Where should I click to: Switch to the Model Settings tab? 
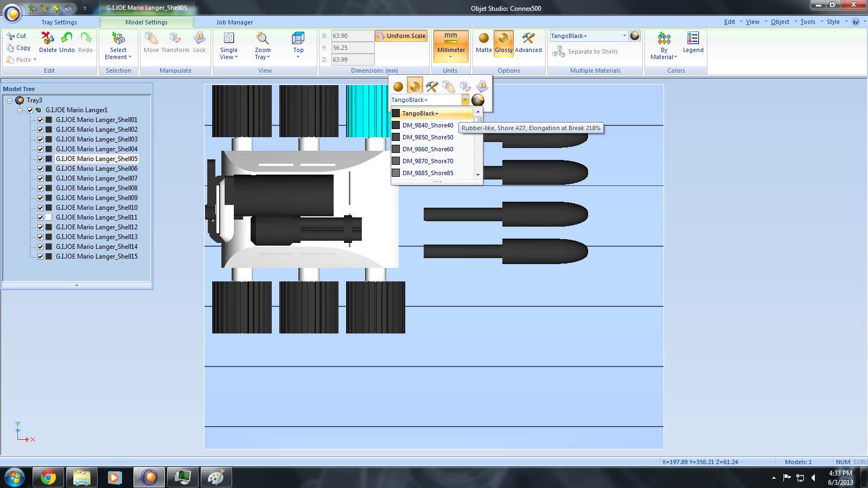[x=146, y=22]
